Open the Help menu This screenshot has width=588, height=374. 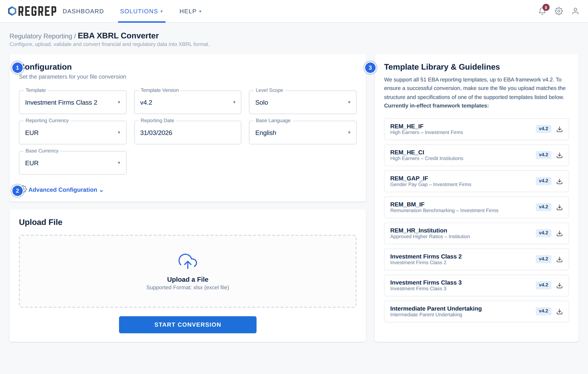(190, 11)
